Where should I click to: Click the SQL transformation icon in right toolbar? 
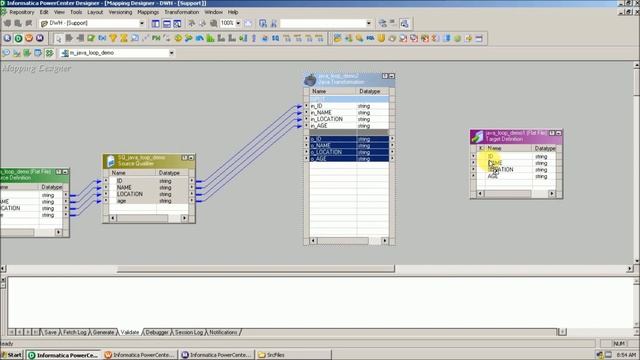370,38
